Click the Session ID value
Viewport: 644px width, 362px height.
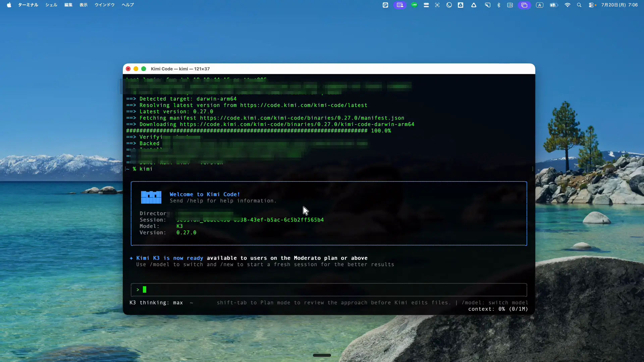(x=250, y=220)
